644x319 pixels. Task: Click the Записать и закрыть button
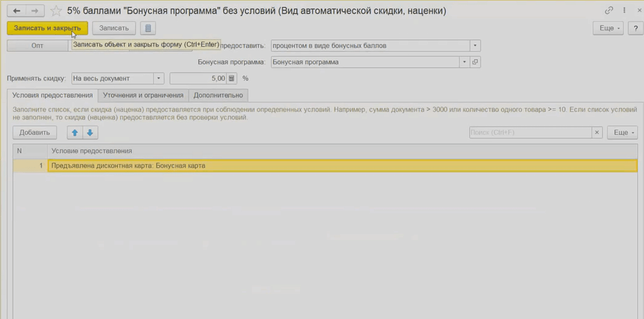tap(47, 28)
